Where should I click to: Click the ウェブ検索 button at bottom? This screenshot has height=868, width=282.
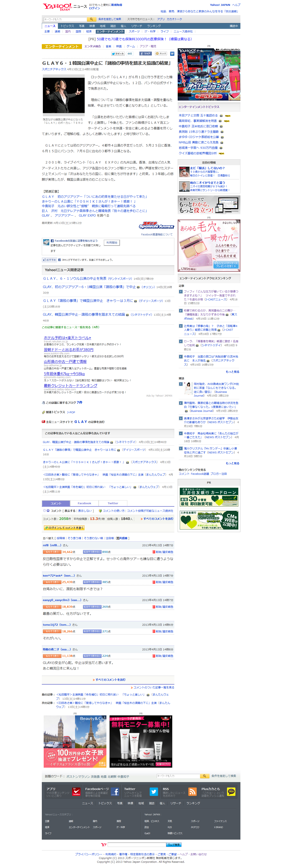point(174,844)
